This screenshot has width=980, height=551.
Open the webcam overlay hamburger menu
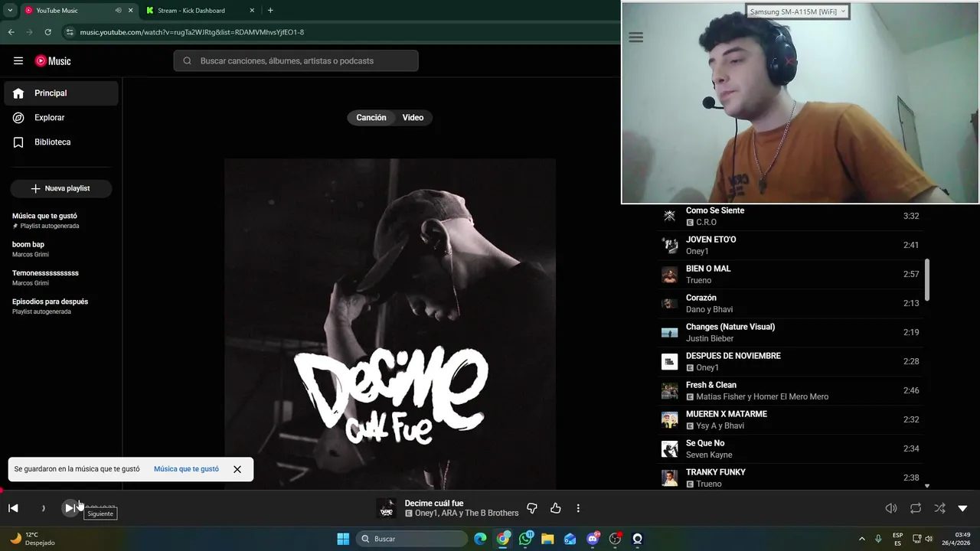click(x=635, y=37)
